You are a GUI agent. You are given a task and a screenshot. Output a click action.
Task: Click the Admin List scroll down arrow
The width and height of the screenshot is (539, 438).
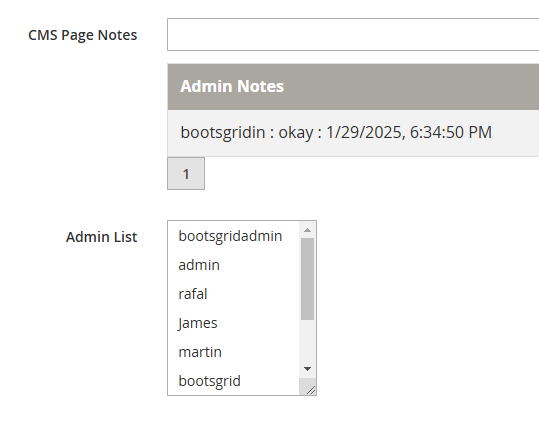coord(307,369)
